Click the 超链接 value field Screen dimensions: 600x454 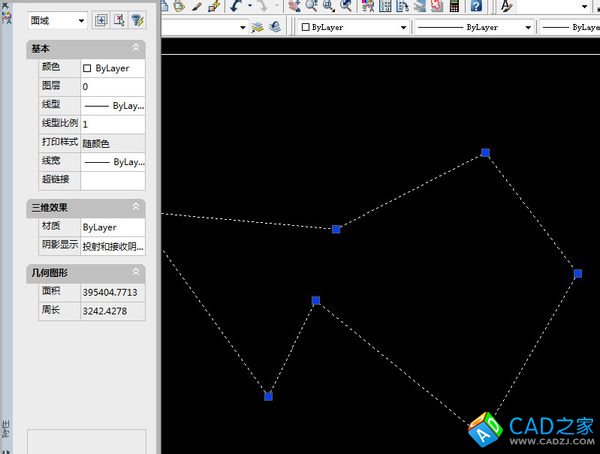pyautogui.click(x=112, y=180)
